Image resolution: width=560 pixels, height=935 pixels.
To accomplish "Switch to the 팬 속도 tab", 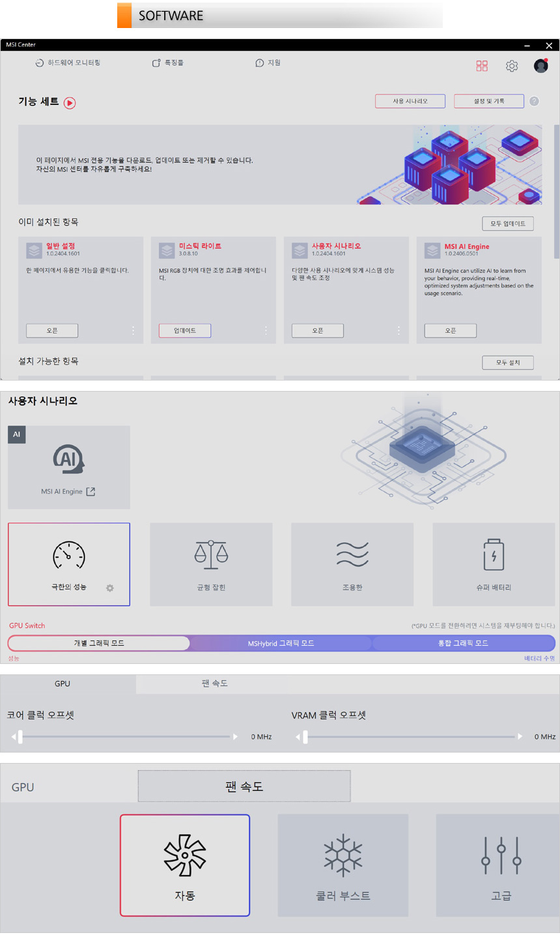I will pyautogui.click(x=214, y=683).
